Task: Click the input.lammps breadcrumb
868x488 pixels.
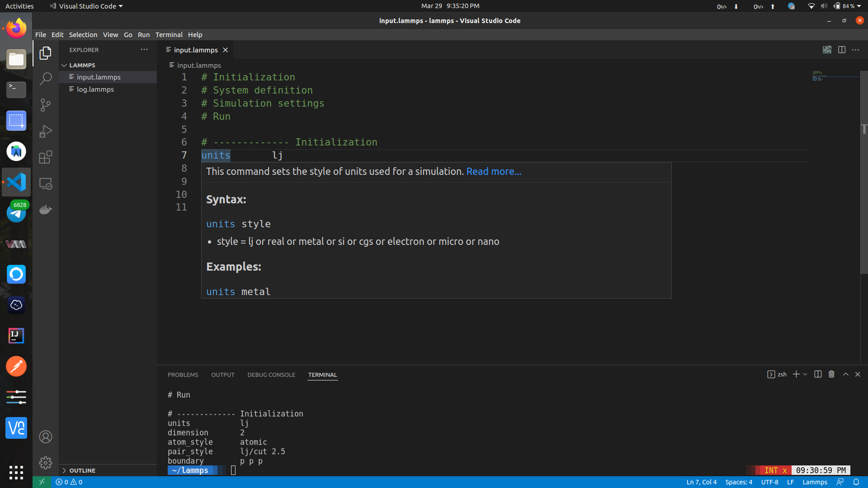Action: 195,65
